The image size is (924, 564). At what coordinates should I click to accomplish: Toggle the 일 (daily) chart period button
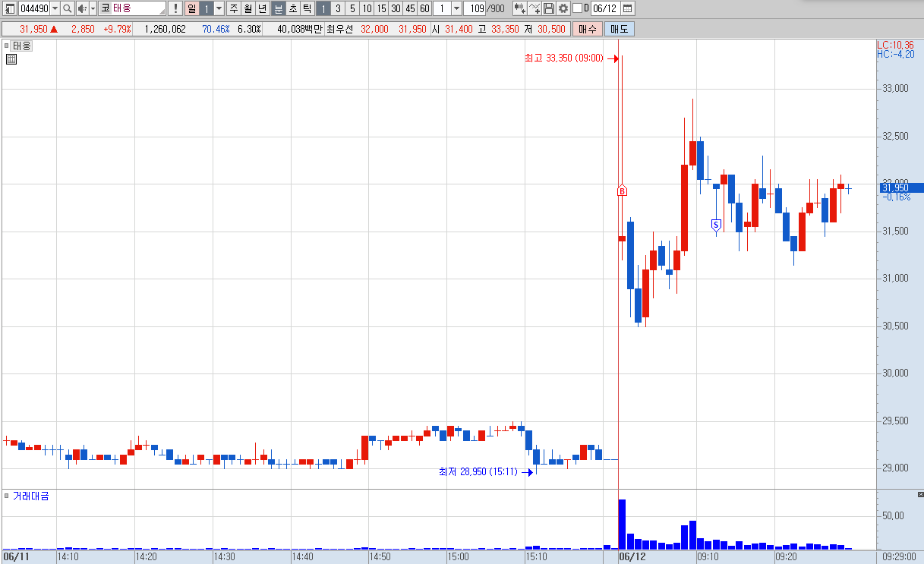(192, 8)
